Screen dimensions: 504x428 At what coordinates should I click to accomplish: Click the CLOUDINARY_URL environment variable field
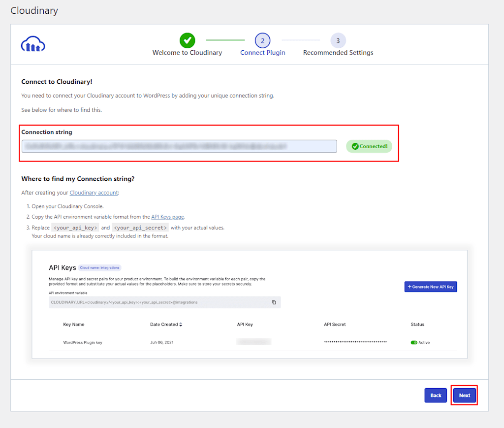[164, 302]
